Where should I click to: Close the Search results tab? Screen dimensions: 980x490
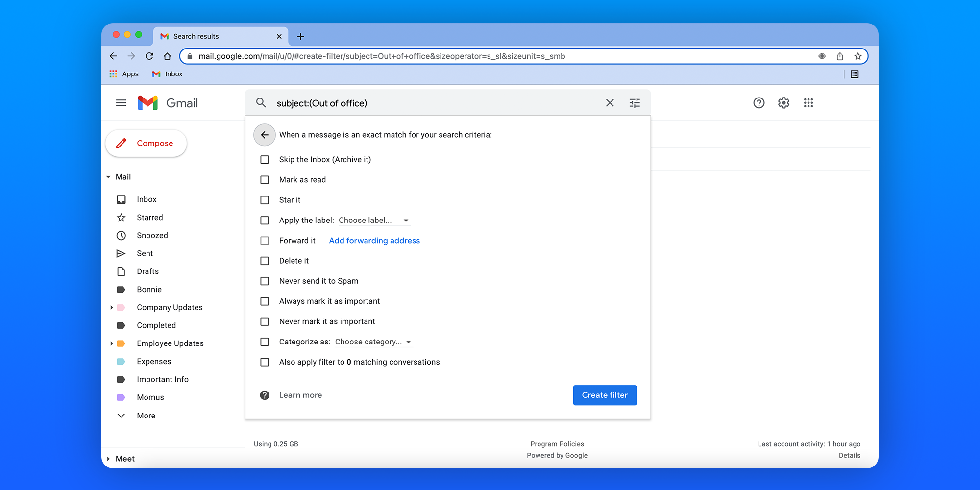point(279,36)
